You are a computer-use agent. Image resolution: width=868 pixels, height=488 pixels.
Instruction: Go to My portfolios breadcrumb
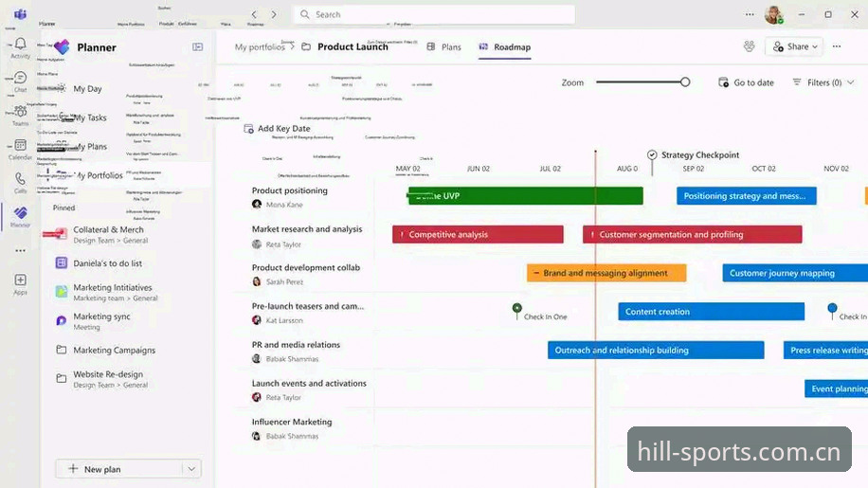pos(259,47)
